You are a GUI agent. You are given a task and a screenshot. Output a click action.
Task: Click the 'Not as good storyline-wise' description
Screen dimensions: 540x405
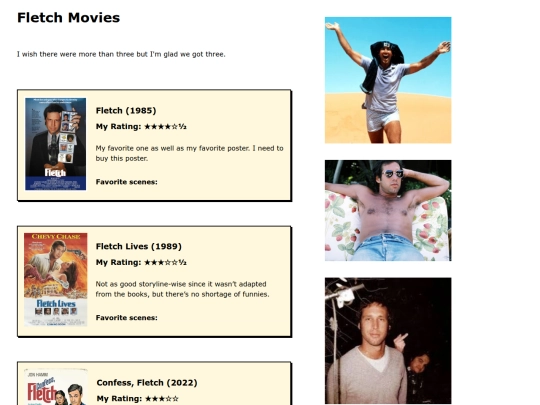pos(183,289)
